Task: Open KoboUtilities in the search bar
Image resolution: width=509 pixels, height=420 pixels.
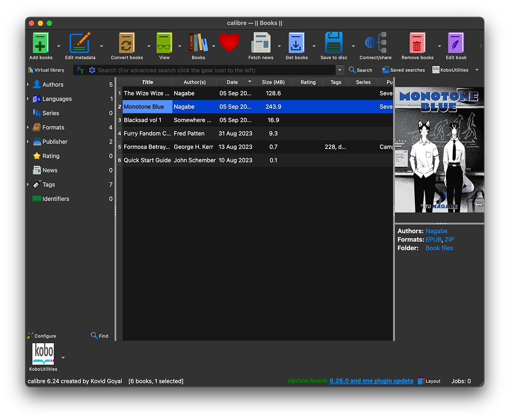Action: click(451, 70)
